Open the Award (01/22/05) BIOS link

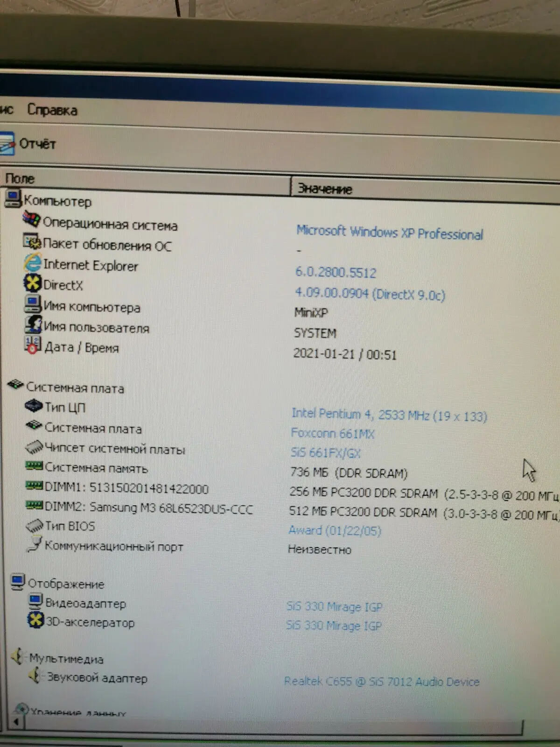click(335, 530)
